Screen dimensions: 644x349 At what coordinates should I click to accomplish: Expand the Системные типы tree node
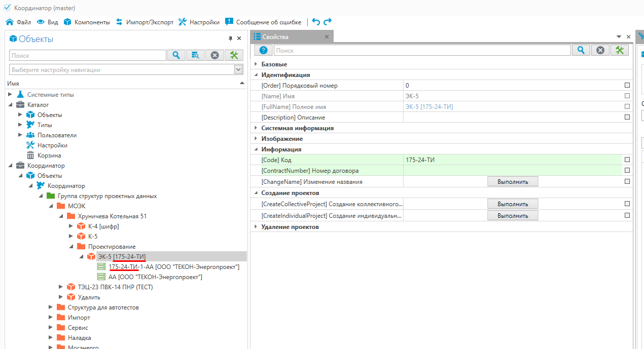pos(10,95)
